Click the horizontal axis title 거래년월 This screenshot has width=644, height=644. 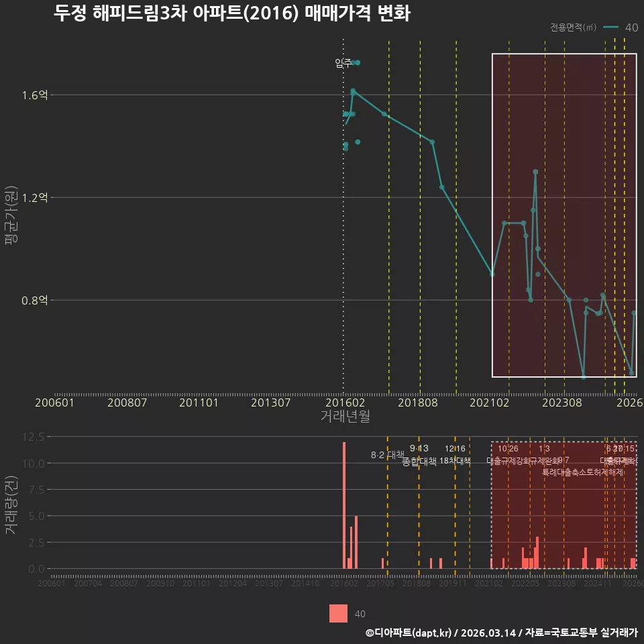[345, 416]
